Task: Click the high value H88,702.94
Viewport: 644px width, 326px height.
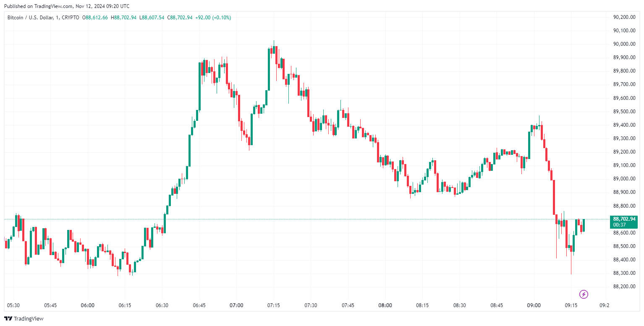Action: pyautogui.click(x=123, y=18)
